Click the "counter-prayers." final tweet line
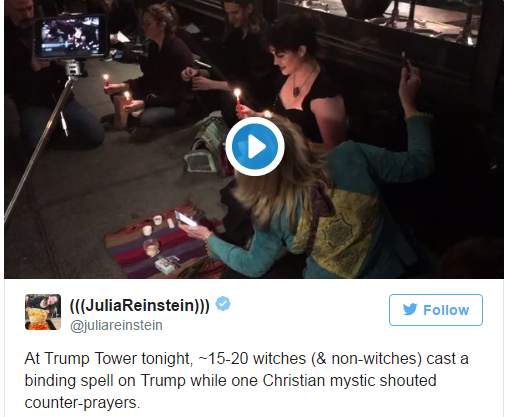505x417 pixels. click(82, 403)
